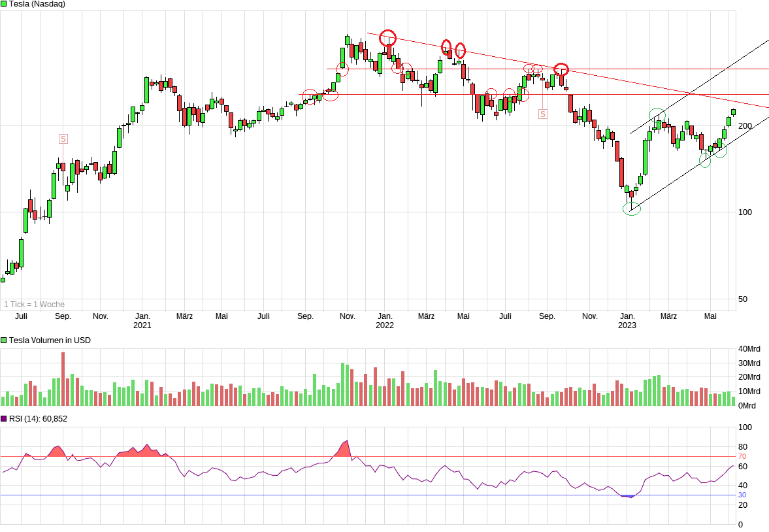Viewport: 769px width, 532px height.
Task: Click the 30Mrd volume axis label
Action: tap(749, 363)
